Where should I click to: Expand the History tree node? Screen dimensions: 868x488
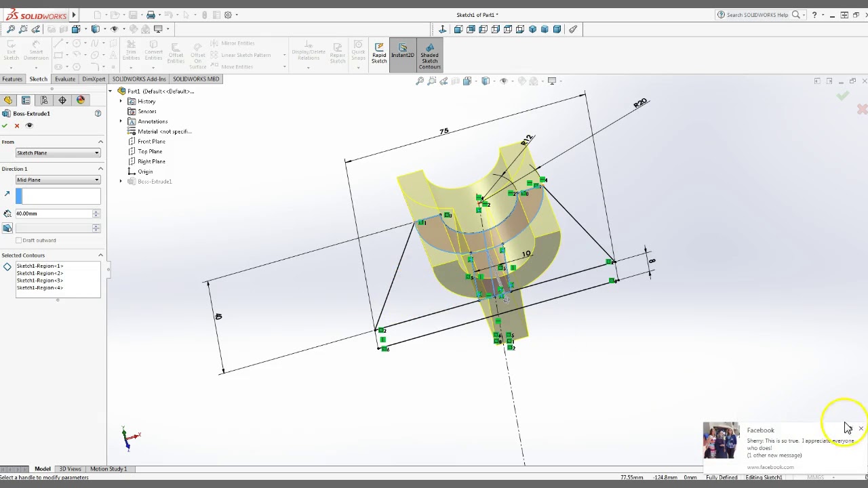(121, 101)
